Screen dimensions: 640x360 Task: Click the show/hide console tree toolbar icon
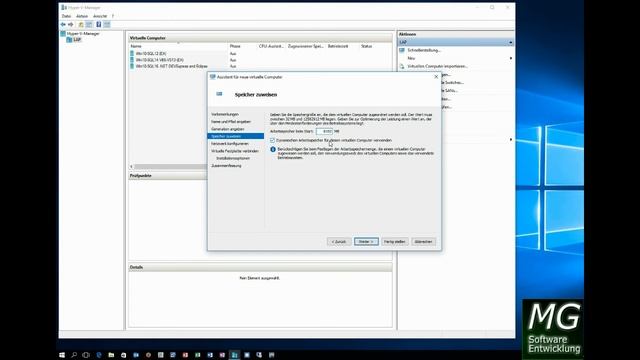[x=89, y=24]
